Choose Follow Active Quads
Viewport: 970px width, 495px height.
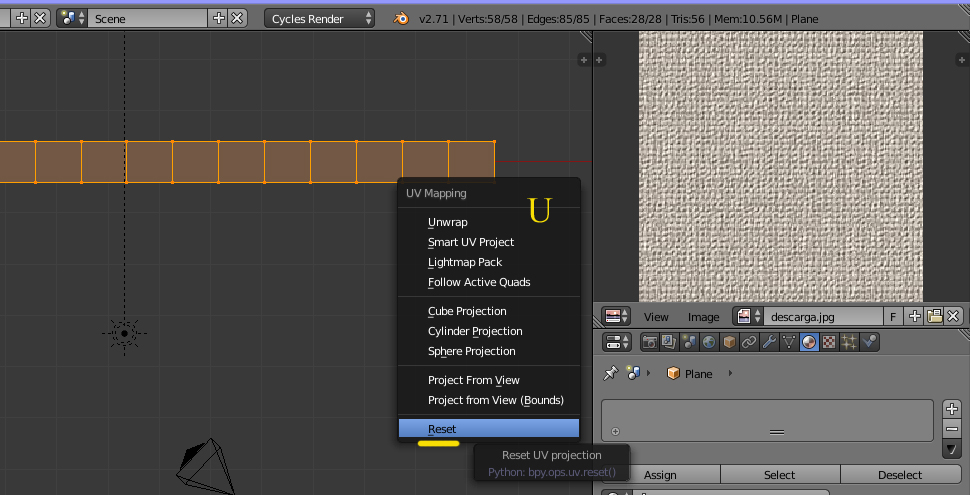click(489, 282)
